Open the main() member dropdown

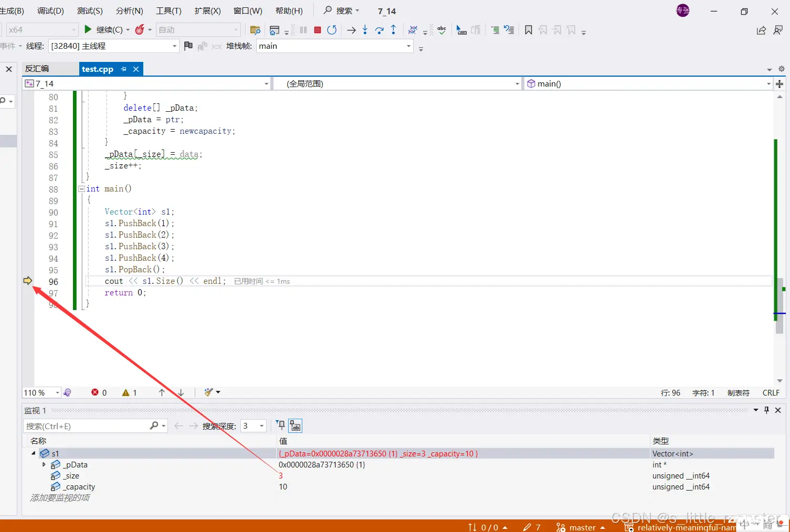click(x=649, y=83)
